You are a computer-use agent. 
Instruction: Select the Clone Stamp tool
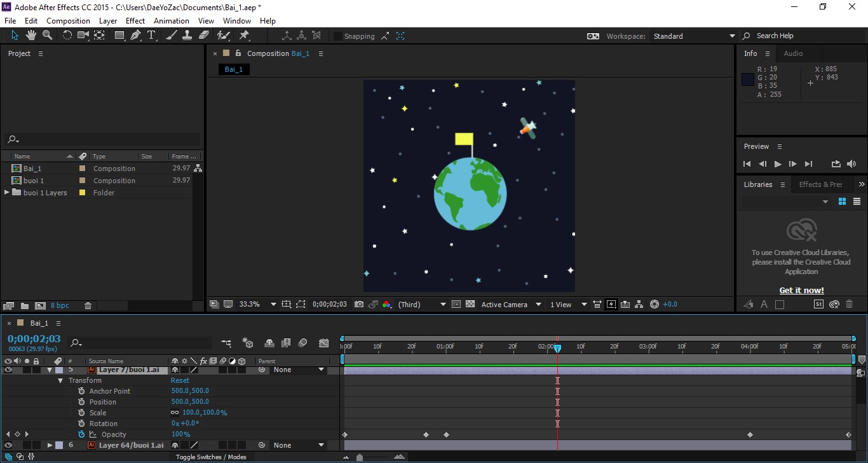[187, 36]
